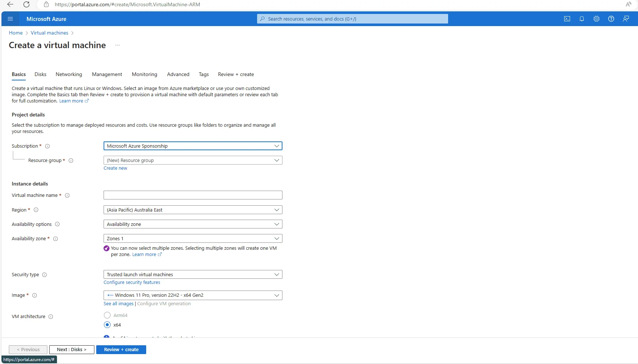Show info tooltip for Virtual machine name
The height and width of the screenshot is (364, 638).
click(67, 195)
